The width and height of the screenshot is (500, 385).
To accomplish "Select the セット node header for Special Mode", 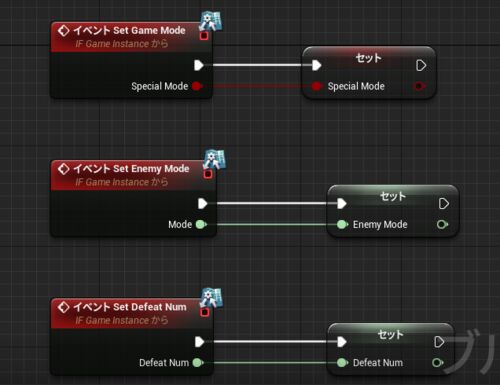I will (369, 58).
